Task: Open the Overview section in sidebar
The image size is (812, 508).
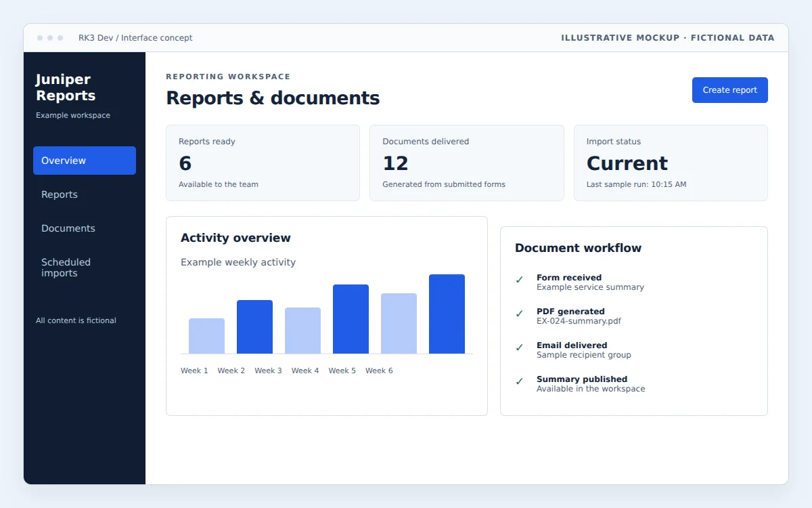Action: pos(85,161)
